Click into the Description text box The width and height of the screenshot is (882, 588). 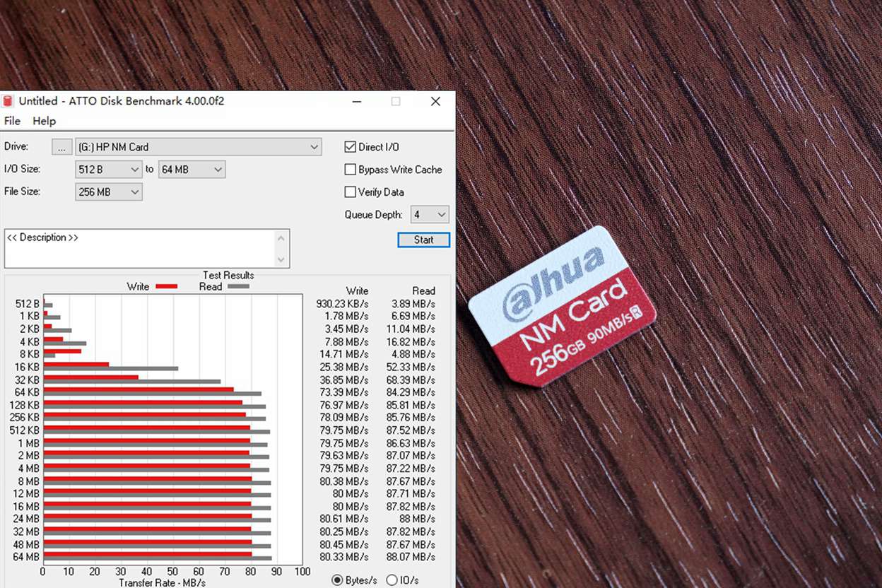(x=140, y=248)
